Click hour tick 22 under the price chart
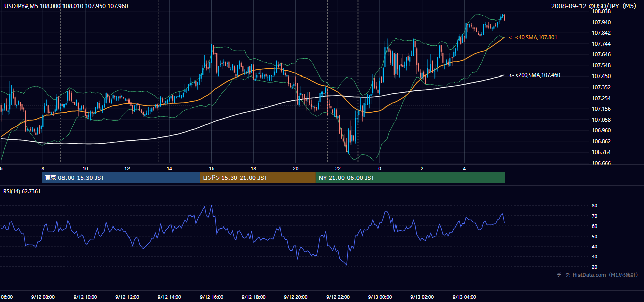 [x=338, y=169]
